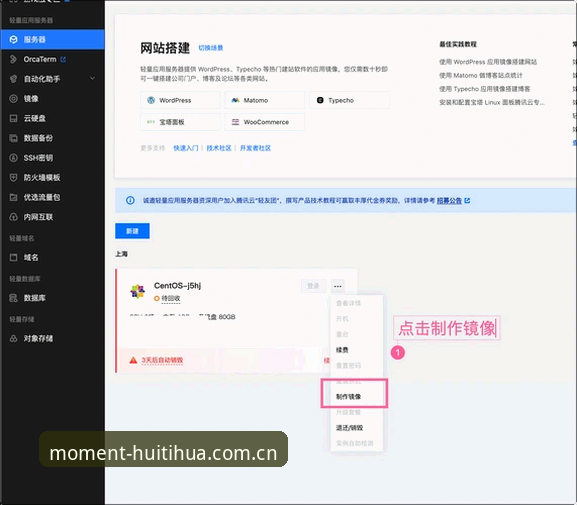Screen dimensions: 577x505
Task: Open the 服务器 server section icon
Action: pos(14,39)
